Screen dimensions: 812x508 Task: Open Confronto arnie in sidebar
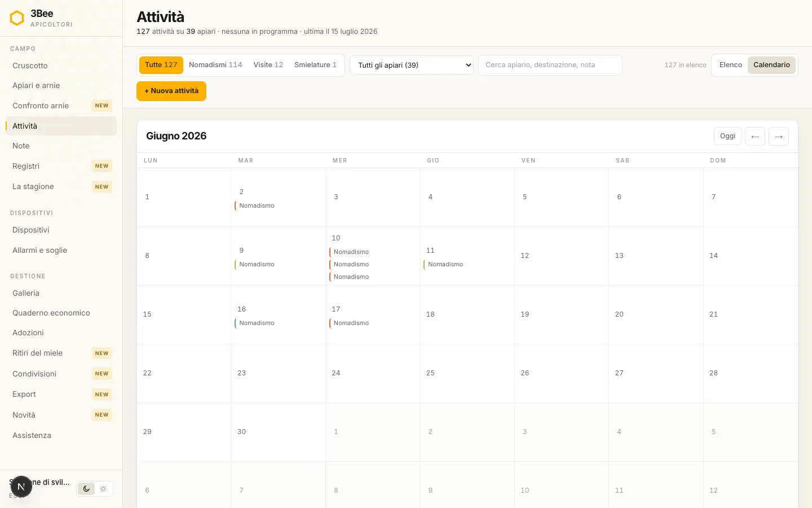(x=61, y=106)
